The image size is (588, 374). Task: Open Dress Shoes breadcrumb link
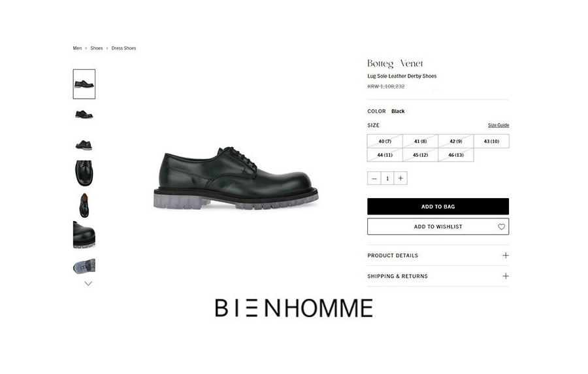[123, 48]
